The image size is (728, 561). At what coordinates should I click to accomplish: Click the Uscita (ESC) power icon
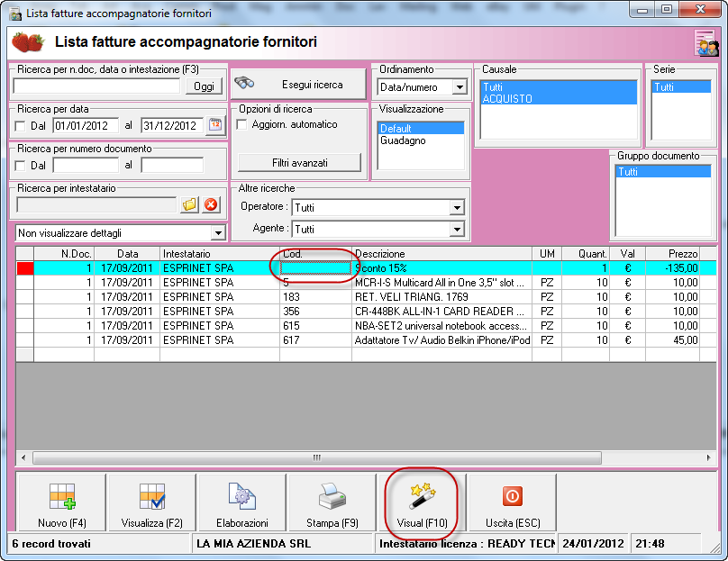click(x=512, y=496)
